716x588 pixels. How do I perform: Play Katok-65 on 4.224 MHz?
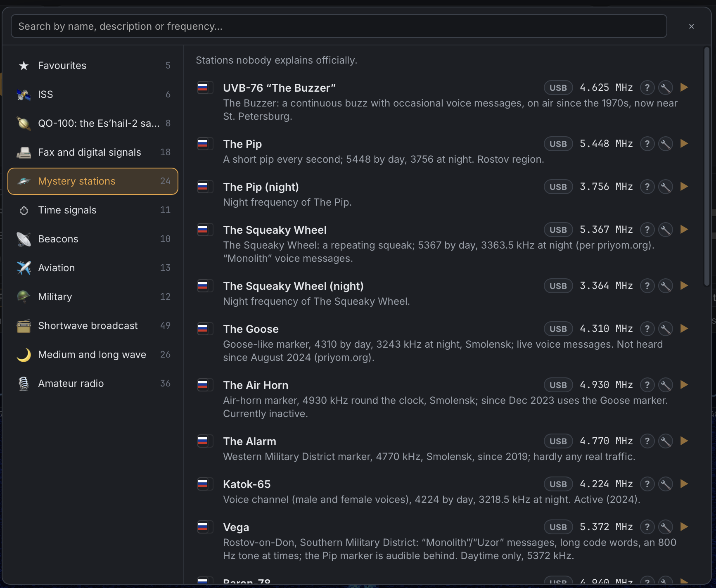pyautogui.click(x=684, y=484)
